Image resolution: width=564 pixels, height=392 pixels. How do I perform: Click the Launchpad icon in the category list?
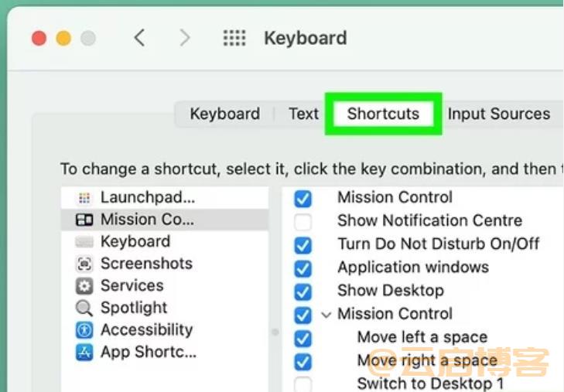[x=84, y=198]
